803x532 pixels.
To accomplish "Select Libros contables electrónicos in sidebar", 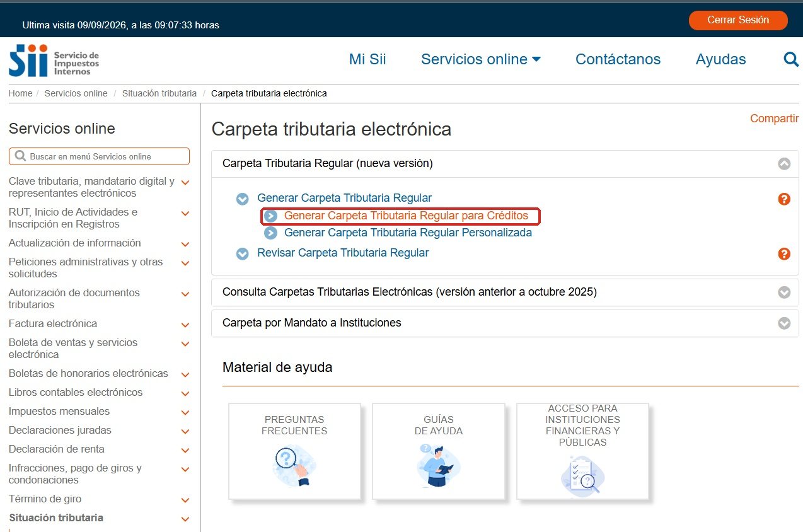I will [x=76, y=393].
